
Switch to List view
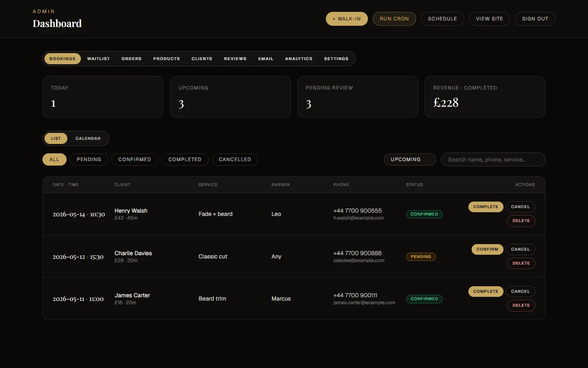click(56, 139)
